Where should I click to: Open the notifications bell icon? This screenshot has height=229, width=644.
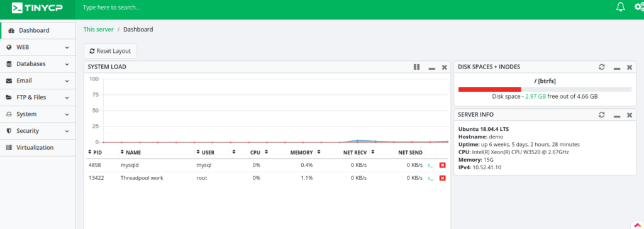(x=621, y=7)
